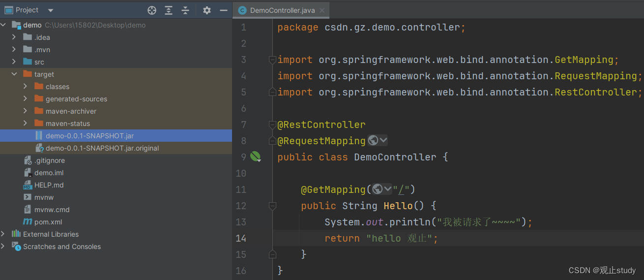Open dropdown arrow next to @RequestMapping globe
644x280 pixels.
[x=383, y=141]
